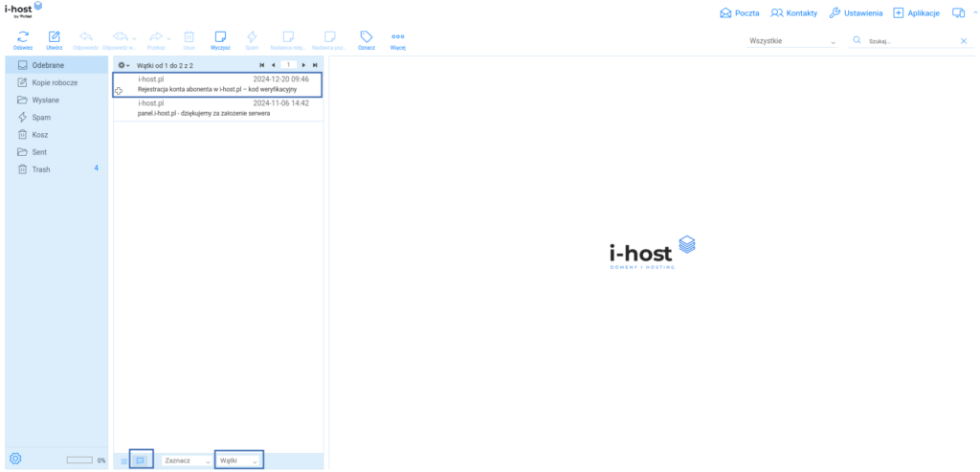This screenshot has width=980, height=472.
Task: Click the Odśwież refresh icon
Action: pyautogui.click(x=21, y=36)
